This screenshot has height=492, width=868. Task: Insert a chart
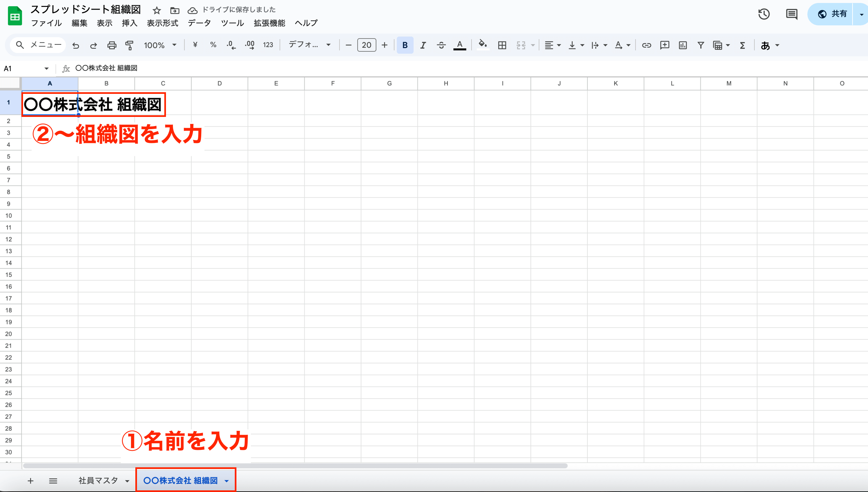(683, 45)
